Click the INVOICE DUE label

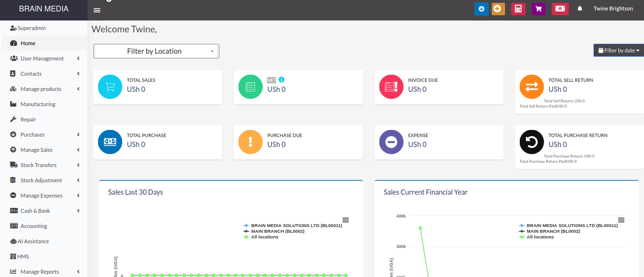point(423,80)
